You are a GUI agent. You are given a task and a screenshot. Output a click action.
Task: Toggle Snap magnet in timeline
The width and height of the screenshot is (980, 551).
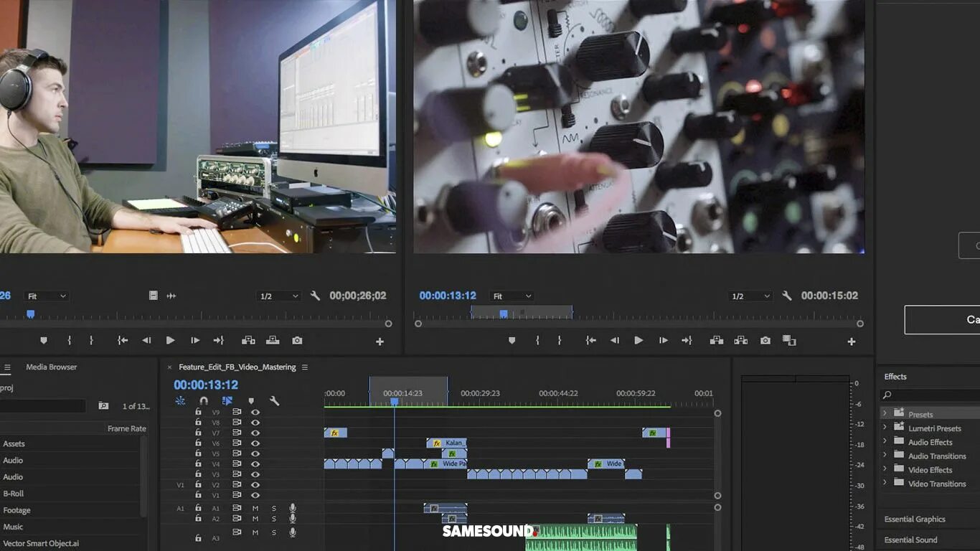point(204,401)
